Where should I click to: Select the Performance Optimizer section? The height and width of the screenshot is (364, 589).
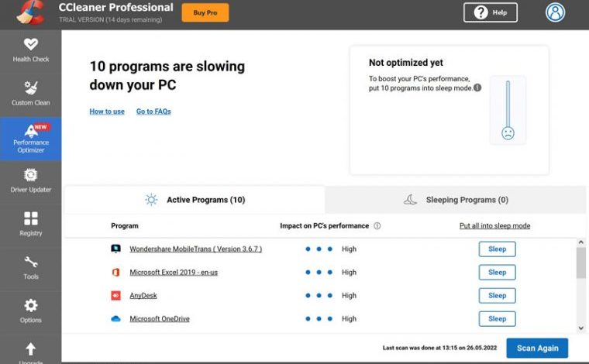click(31, 139)
